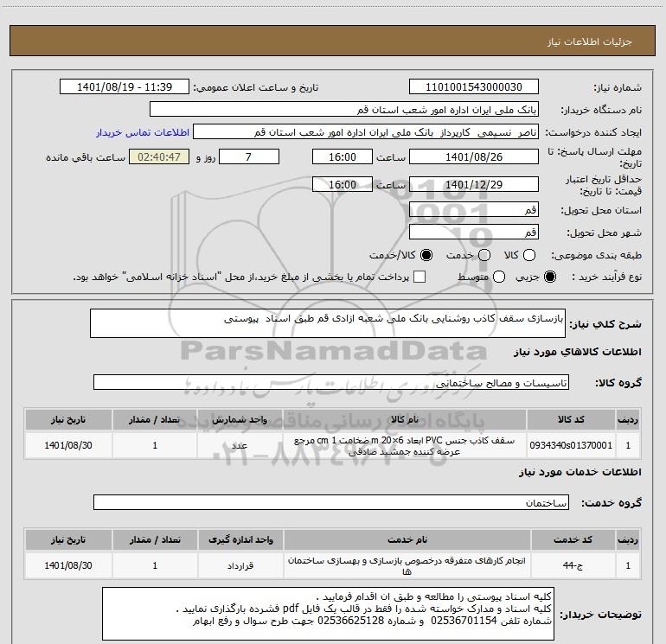The height and width of the screenshot is (644, 666).
Task: Click the price validity time 16:00 field
Action: click(x=343, y=185)
